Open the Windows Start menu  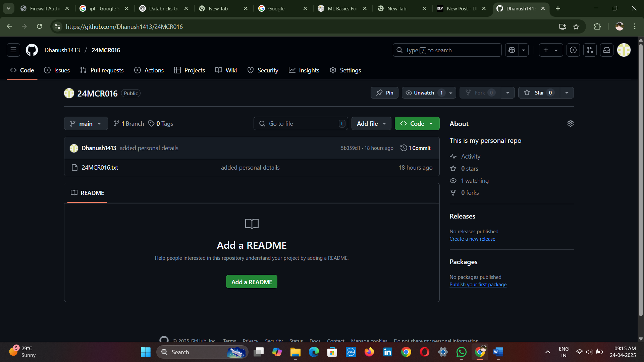(x=146, y=352)
